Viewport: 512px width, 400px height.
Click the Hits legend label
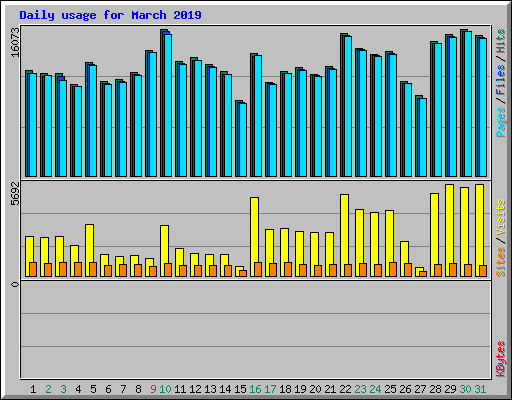pyautogui.click(x=501, y=41)
